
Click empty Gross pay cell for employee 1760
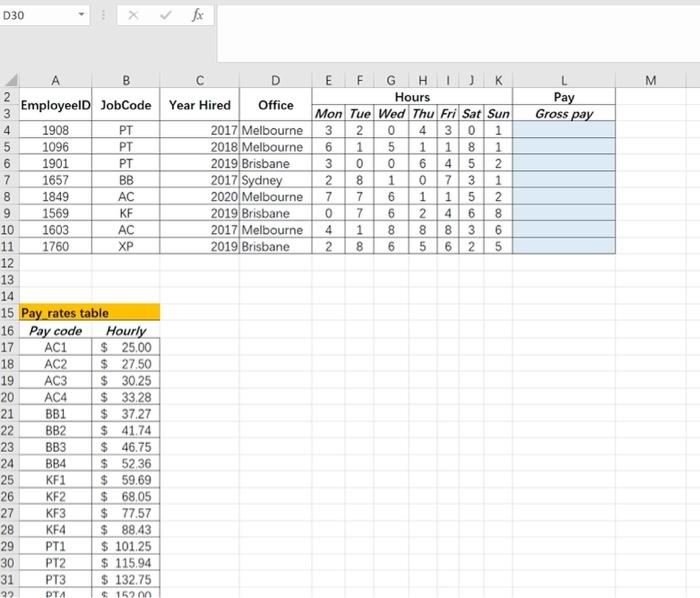point(564,246)
